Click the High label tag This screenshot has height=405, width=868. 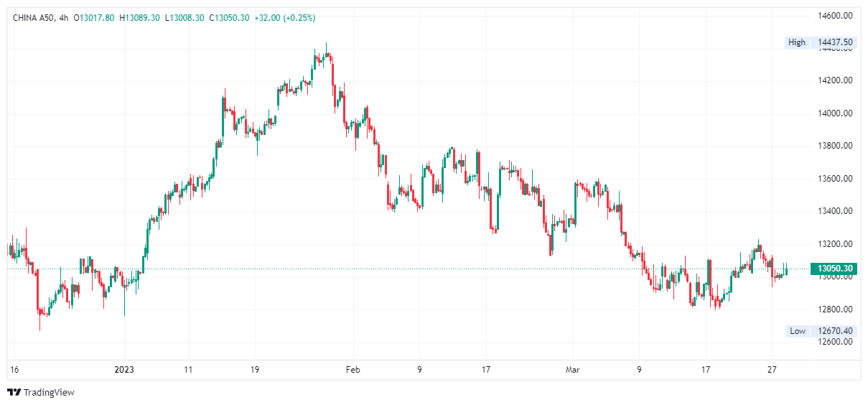(797, 42)
